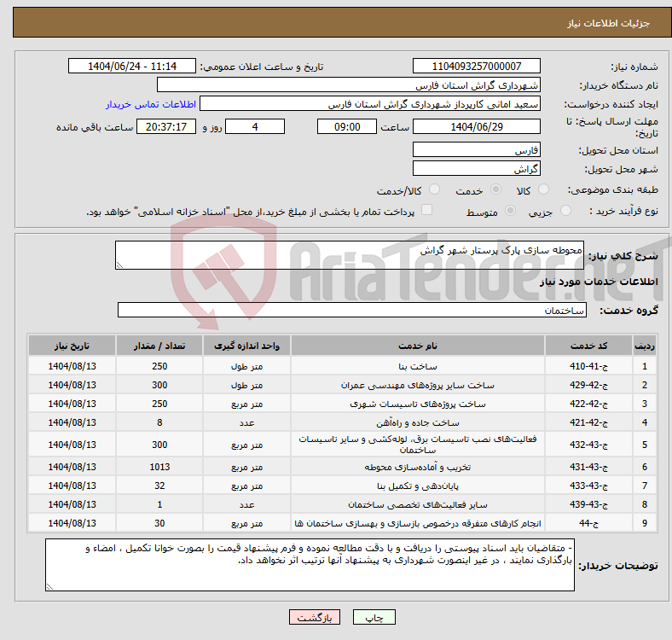Click service code ج-43-433
This screenshot has height=640, width=672.
(589, 486)
